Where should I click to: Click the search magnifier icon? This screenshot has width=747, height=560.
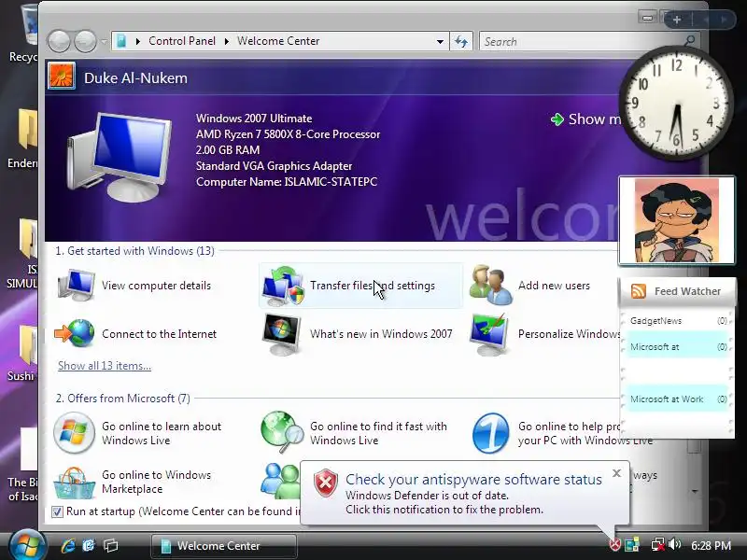(x=689, y=41)
